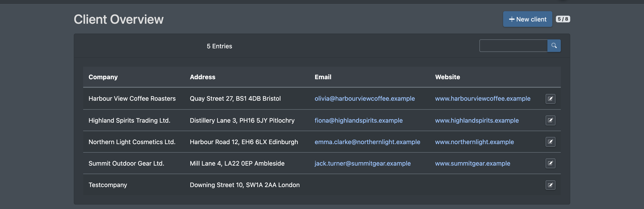Click the Address column header
This screenshot has height=209, width=644.
click(203, 77)
